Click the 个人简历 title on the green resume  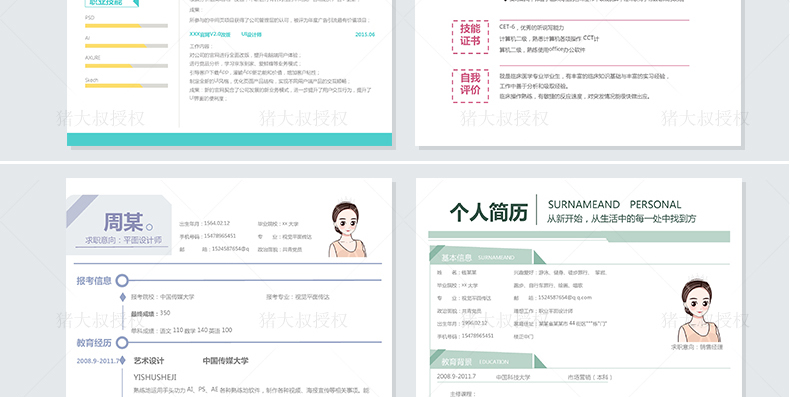pos(489,213)
